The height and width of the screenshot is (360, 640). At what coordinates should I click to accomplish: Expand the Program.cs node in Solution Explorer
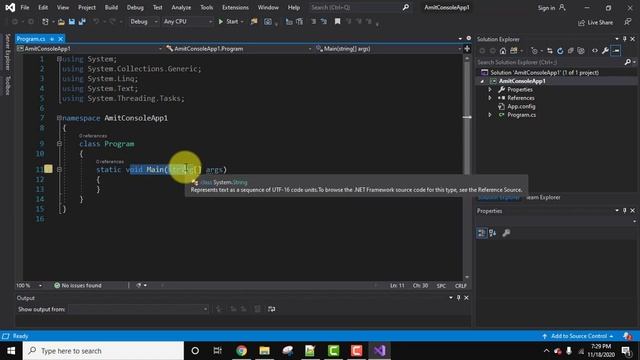tap(490, 115)
